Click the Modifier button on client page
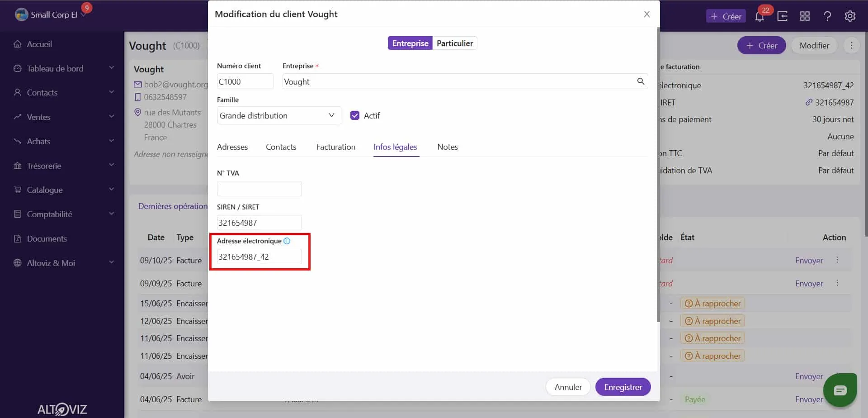The width and height of the screenshot is (868, 418). pos(814,45)
